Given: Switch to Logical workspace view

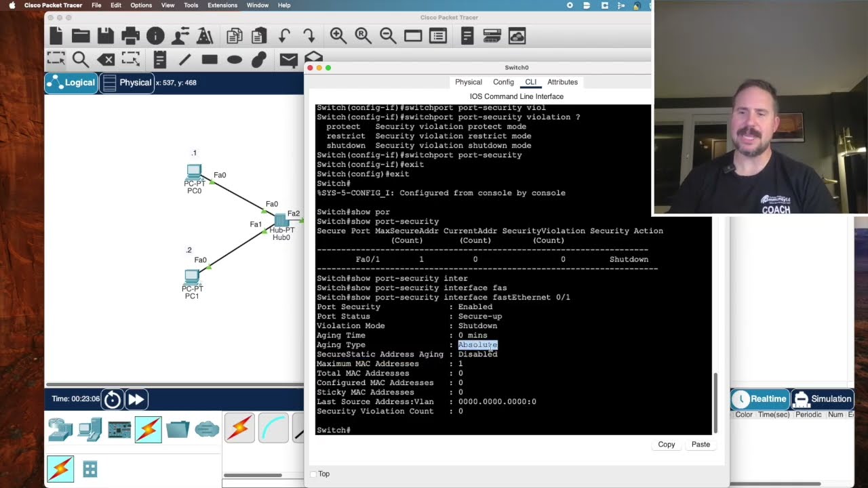Looking at the screenshot, I should [71, 83].
